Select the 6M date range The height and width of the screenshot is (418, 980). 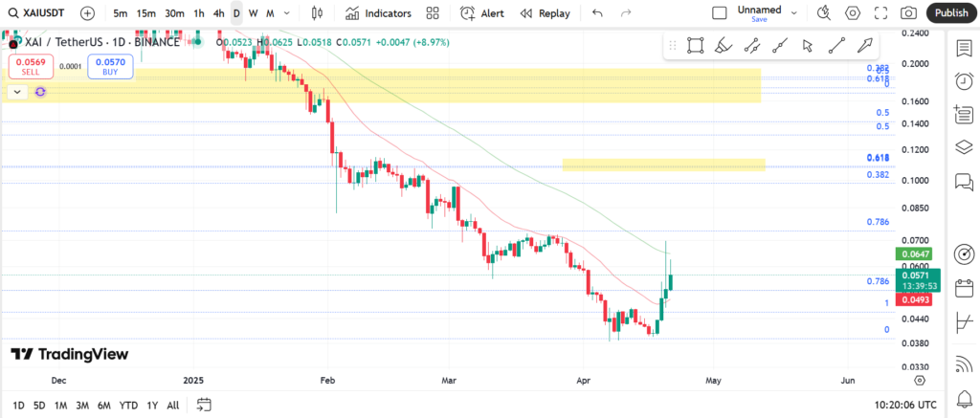coord(103,405)
